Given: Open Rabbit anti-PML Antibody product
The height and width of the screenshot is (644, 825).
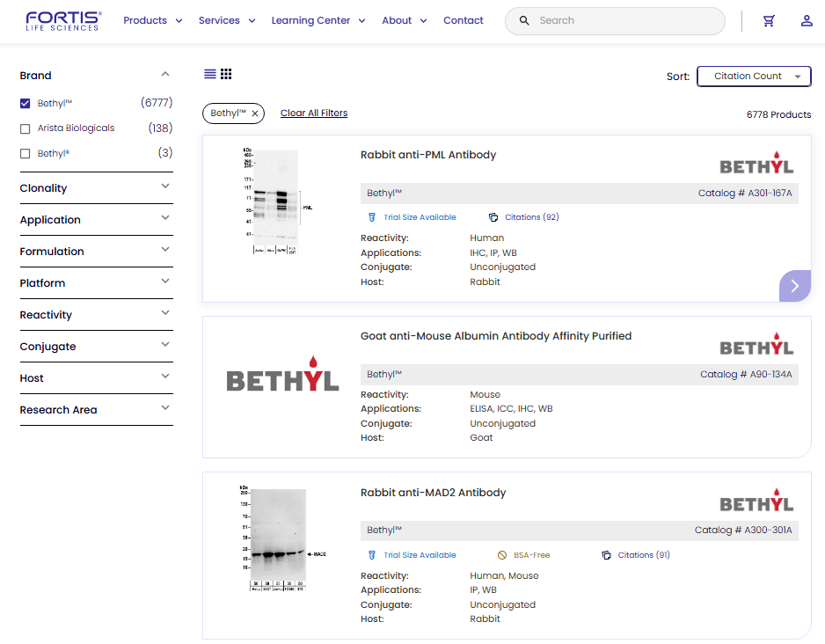Looking at the screenshot, I should point(428,155).
